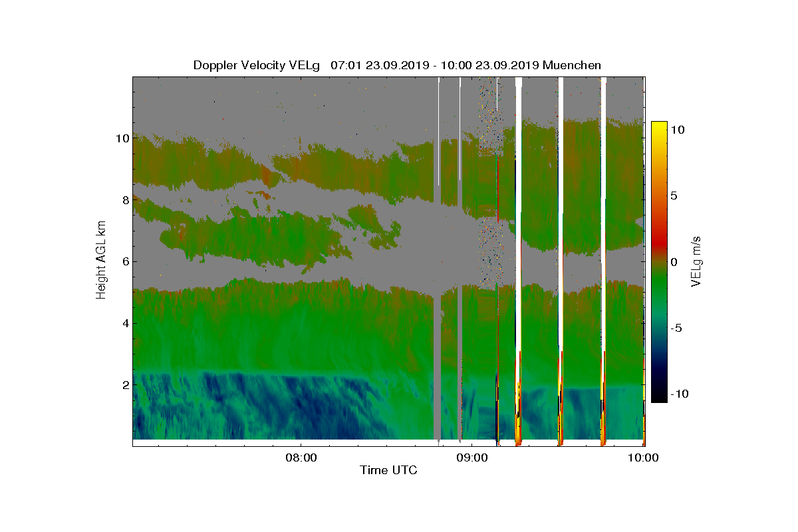Click the colorbar value 0 label
Image resolution: width=798 pixels, height=532 pixels.
[x=674, y=261]
